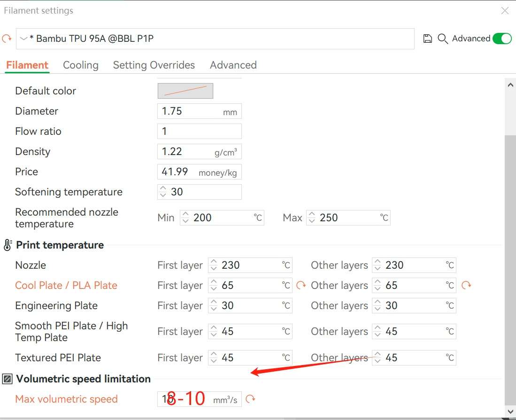Click the Print temperature thermometer icon
The image size is (516, 420).
pos(8,245)
